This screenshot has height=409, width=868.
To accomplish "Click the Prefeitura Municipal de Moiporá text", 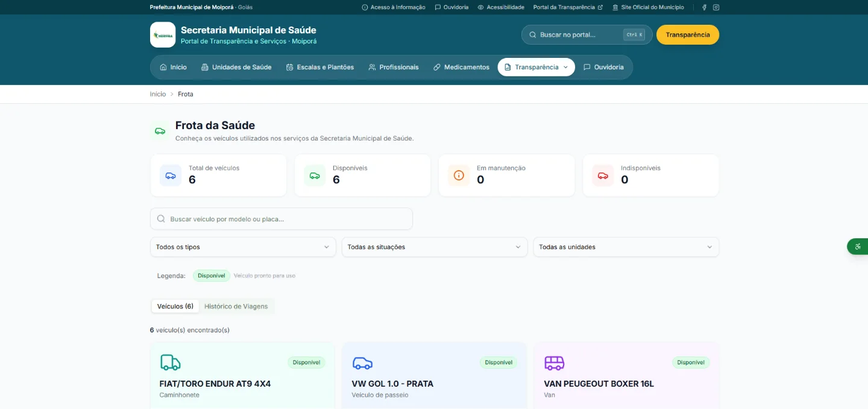I will (192, 7).
